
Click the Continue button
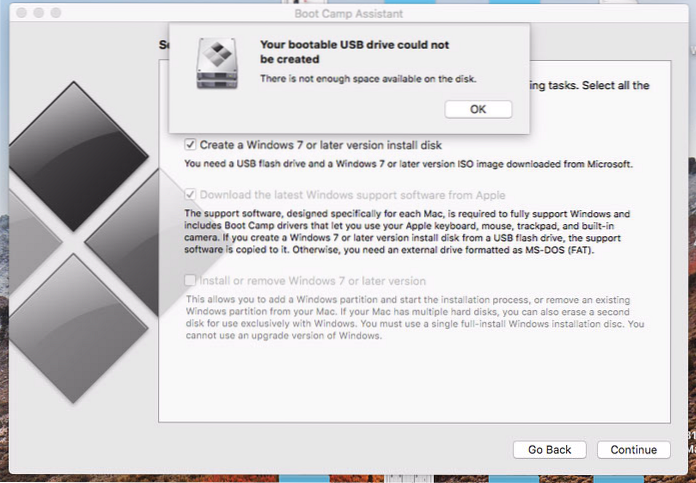point(633,450)
